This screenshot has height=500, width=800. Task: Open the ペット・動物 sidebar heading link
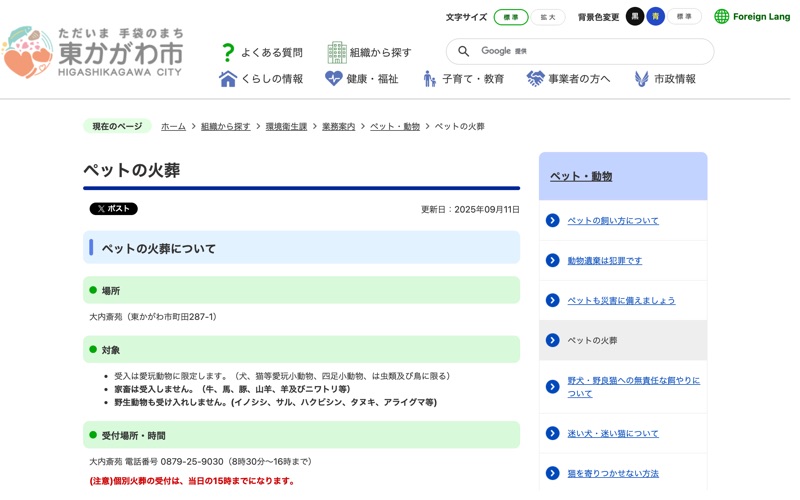(x=581, y=177)
